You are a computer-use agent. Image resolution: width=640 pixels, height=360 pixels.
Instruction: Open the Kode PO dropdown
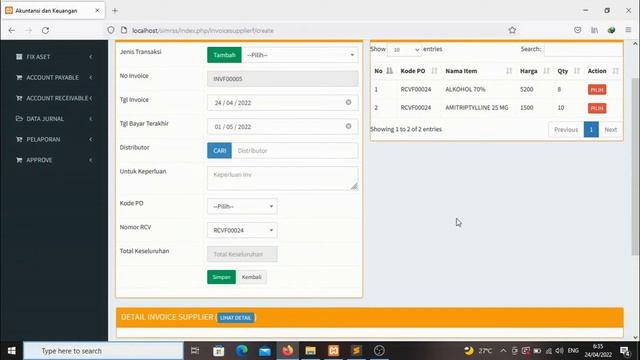pos(242,206)
